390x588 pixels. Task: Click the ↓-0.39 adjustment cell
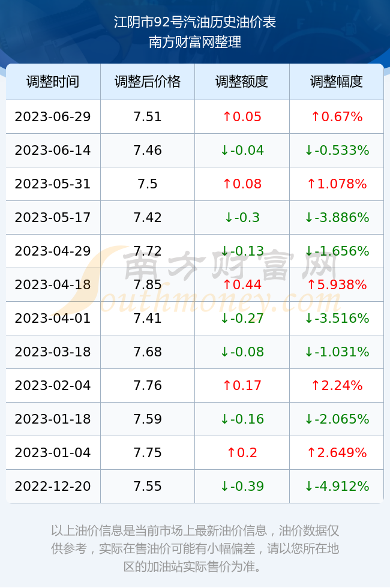pos(242,487)
